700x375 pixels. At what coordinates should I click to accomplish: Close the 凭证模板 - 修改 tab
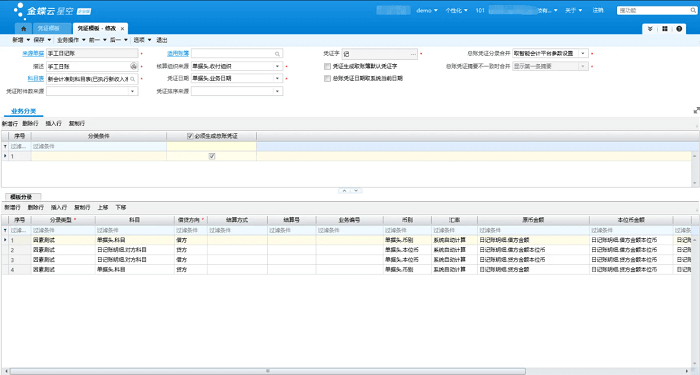[x=122, y=29]
